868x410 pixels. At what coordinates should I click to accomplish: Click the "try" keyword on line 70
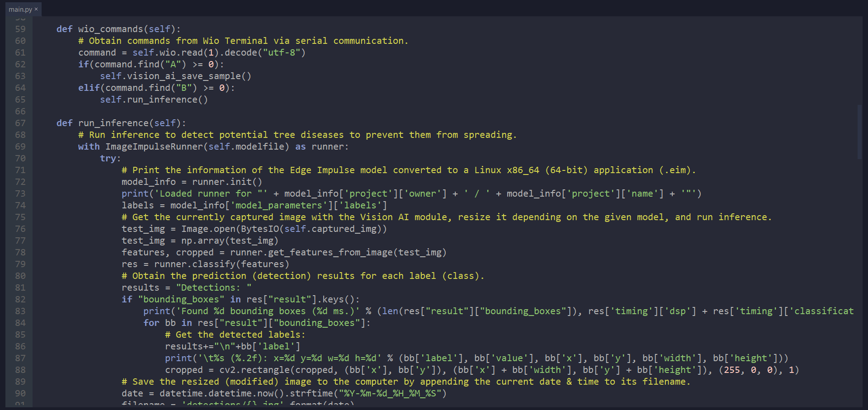click(108, 158)
